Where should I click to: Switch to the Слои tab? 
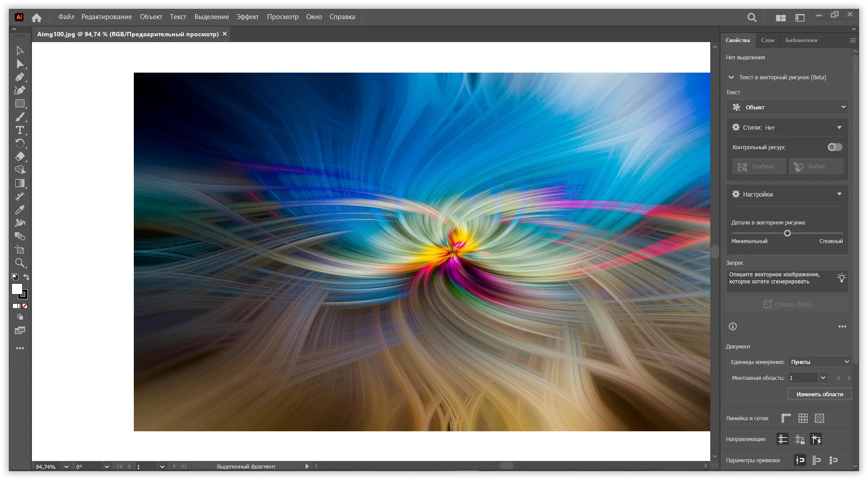[767, 40]
